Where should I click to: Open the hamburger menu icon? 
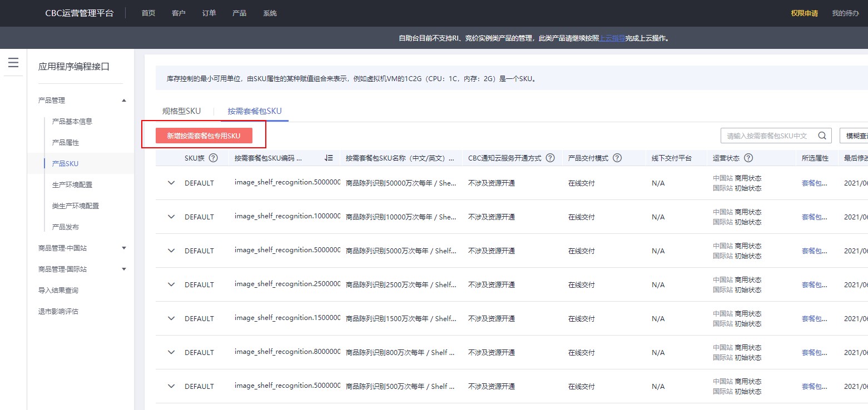click(13, 63)
